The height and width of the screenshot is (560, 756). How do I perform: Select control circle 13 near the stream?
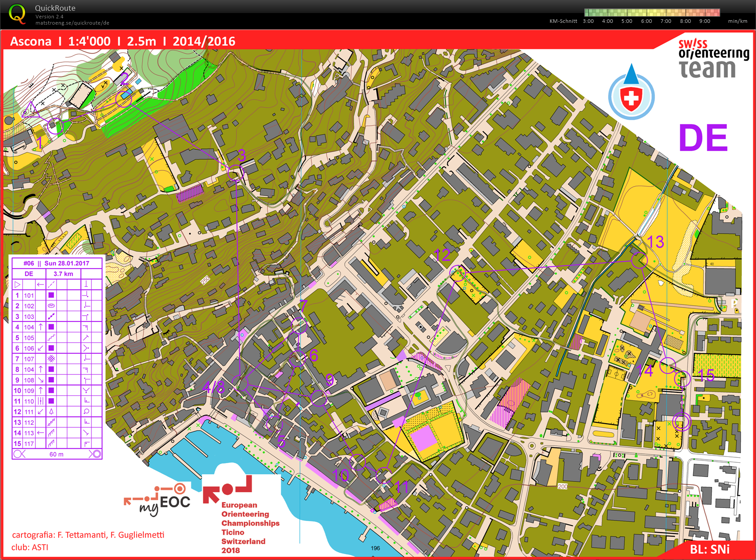[x=639, y=260]
